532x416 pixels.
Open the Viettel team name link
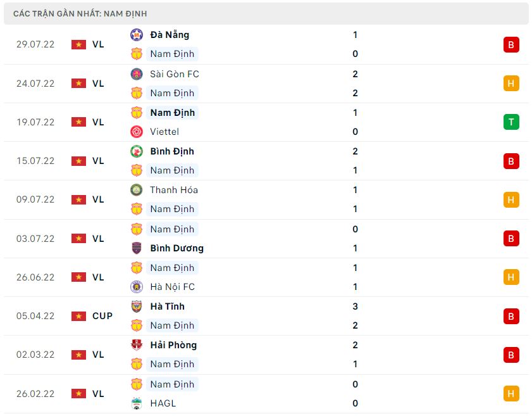point(164,132)
